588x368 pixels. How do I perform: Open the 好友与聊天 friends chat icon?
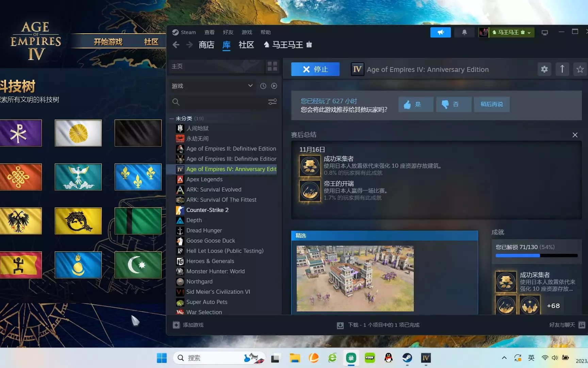coord(582,325)
